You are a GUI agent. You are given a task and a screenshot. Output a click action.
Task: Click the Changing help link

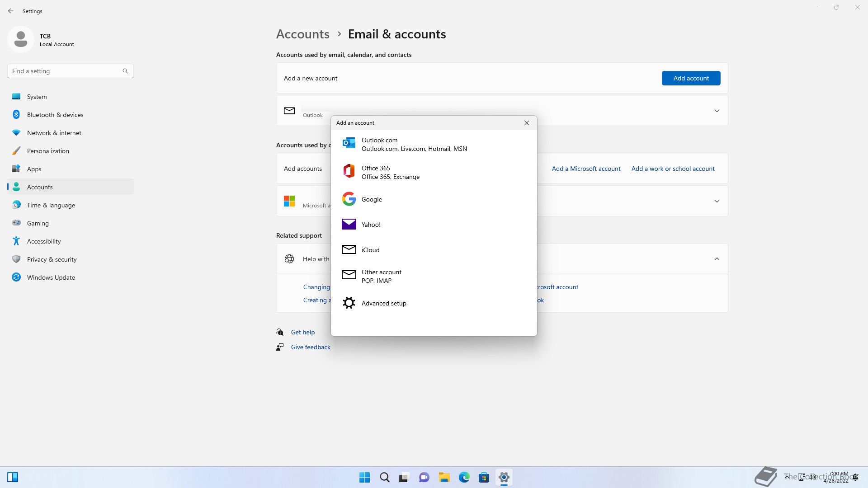(x=316, y=287)
